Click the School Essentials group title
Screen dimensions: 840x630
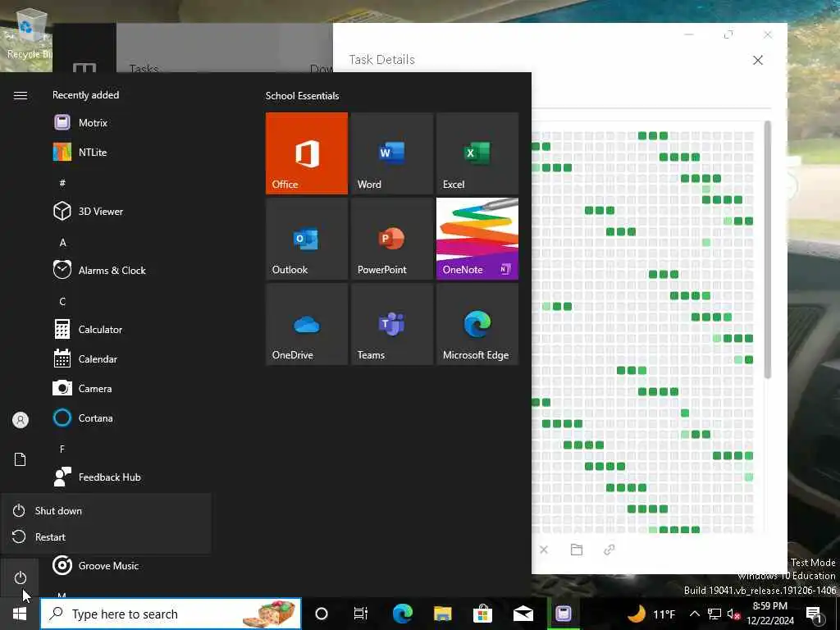(302, 96)
